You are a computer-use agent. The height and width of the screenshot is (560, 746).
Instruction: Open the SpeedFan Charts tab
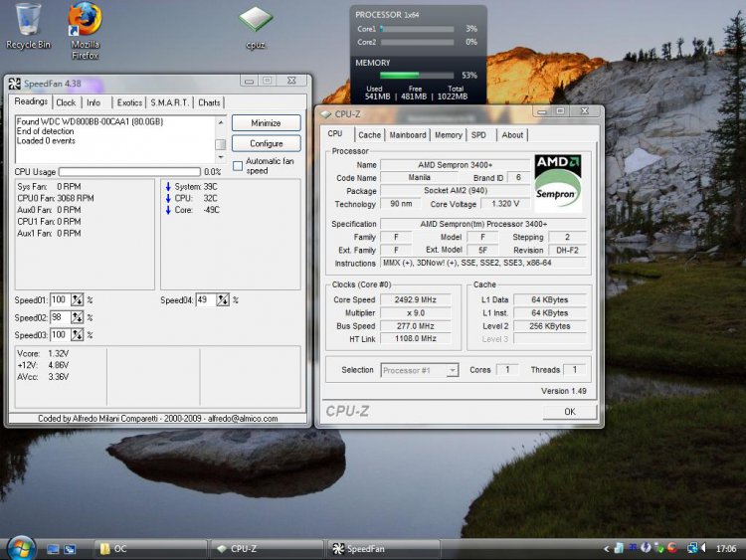tap(209, 102)
